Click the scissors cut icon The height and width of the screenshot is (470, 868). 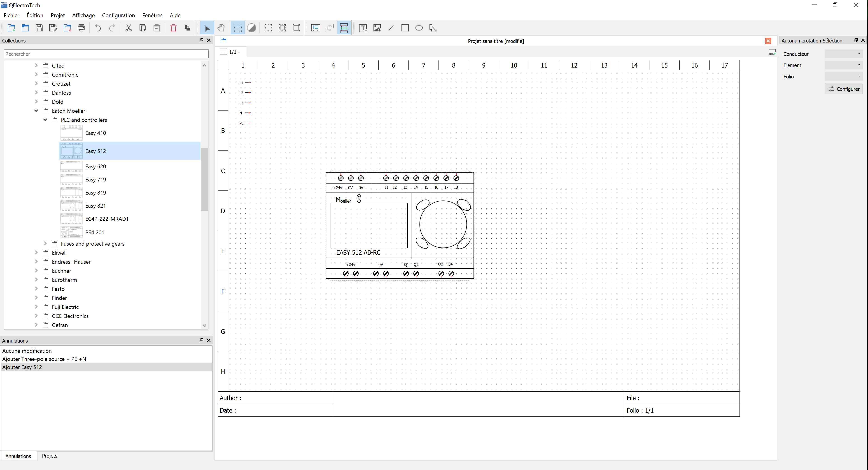(128, 28)
